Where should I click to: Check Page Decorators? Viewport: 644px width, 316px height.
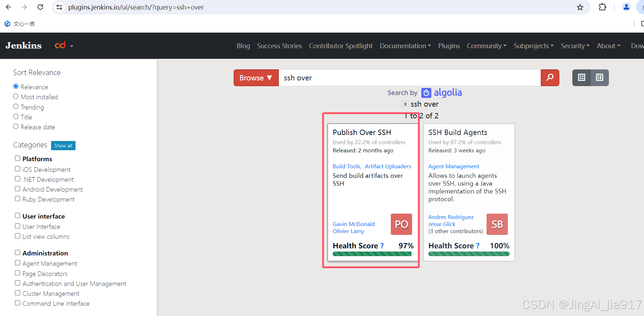tap(17, 273)
